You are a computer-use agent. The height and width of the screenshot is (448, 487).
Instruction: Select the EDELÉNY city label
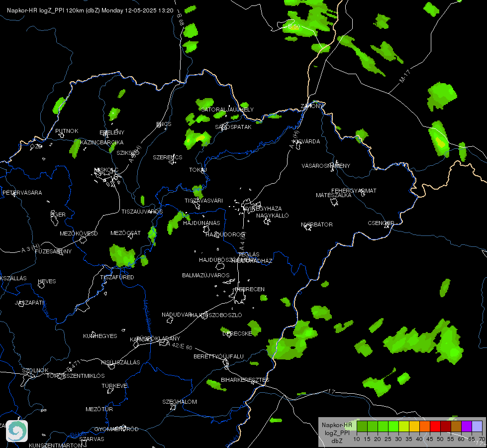tap(112, 132)
